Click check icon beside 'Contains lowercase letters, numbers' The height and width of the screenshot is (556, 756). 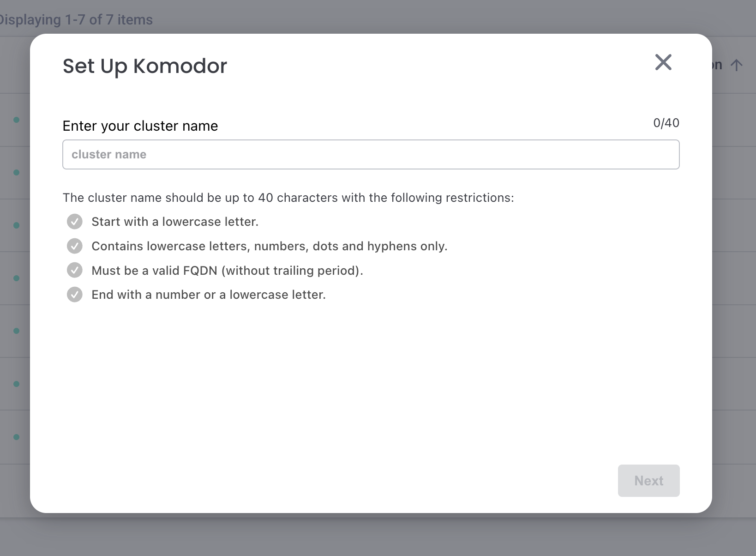click(75, 246)
